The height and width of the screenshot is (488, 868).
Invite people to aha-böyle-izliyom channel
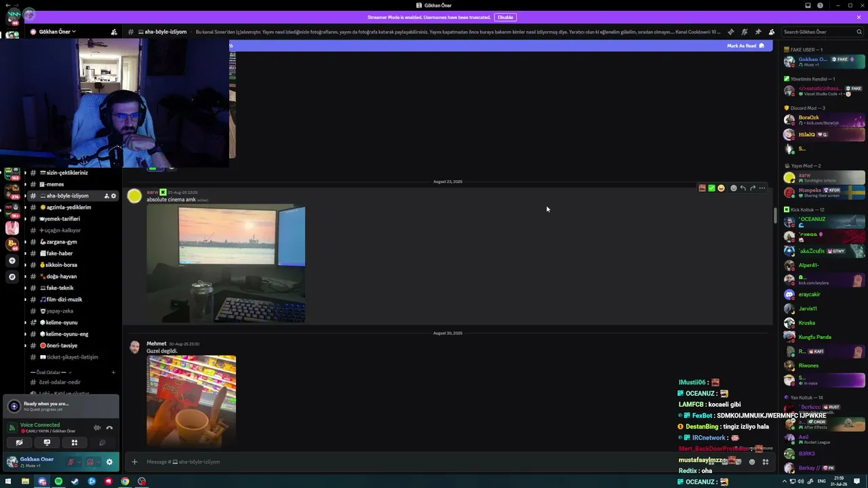106,196
